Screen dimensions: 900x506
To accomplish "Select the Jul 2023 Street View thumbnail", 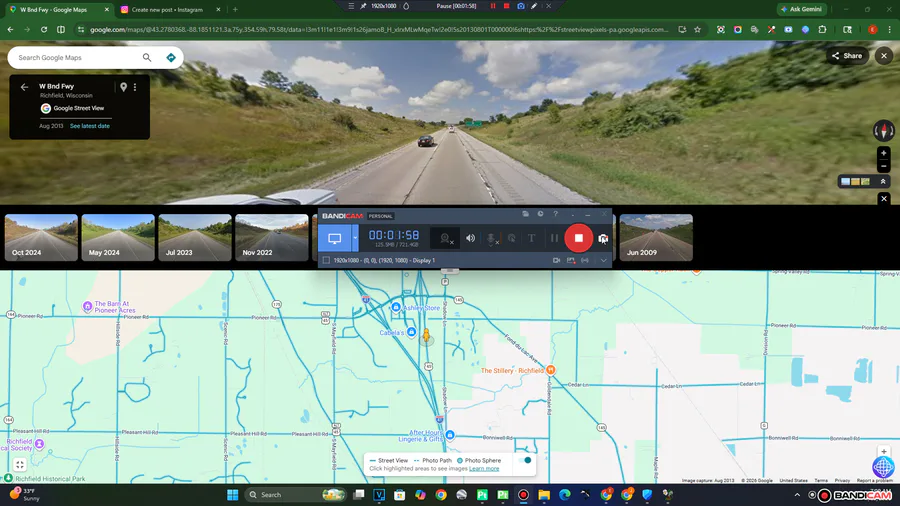I will [x=195, y=238].
